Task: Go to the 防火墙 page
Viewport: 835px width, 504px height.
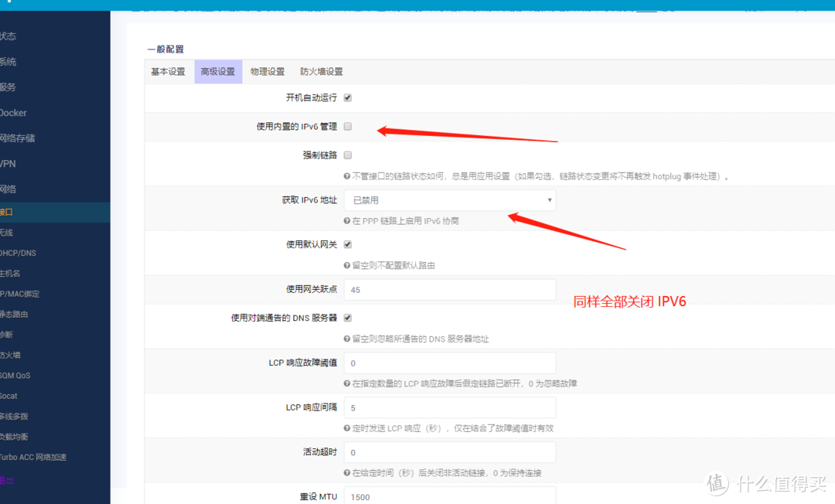Action: coord(12,354)
